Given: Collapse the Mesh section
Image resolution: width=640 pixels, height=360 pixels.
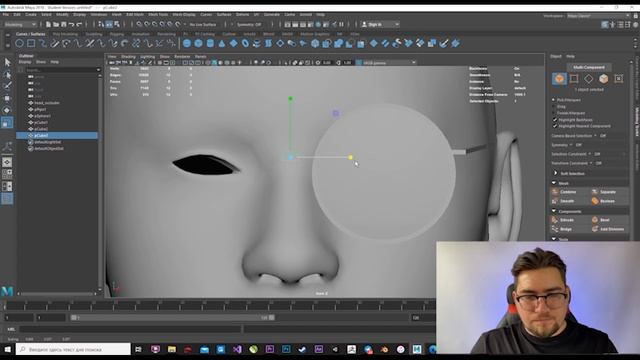Looking at the screenshot, I should (x=554, y=183).
